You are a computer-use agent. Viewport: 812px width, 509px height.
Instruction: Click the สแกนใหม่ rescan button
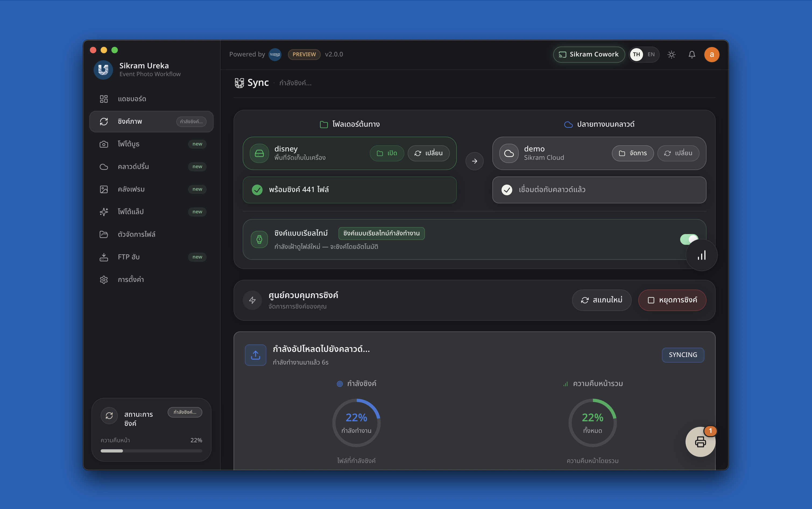[602, 300]
